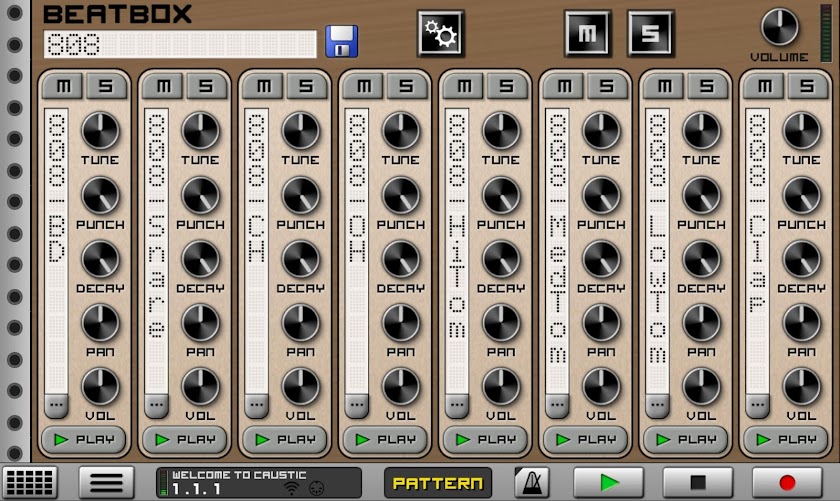Click the Decay knob of 808-Clap

pos(801,259)
